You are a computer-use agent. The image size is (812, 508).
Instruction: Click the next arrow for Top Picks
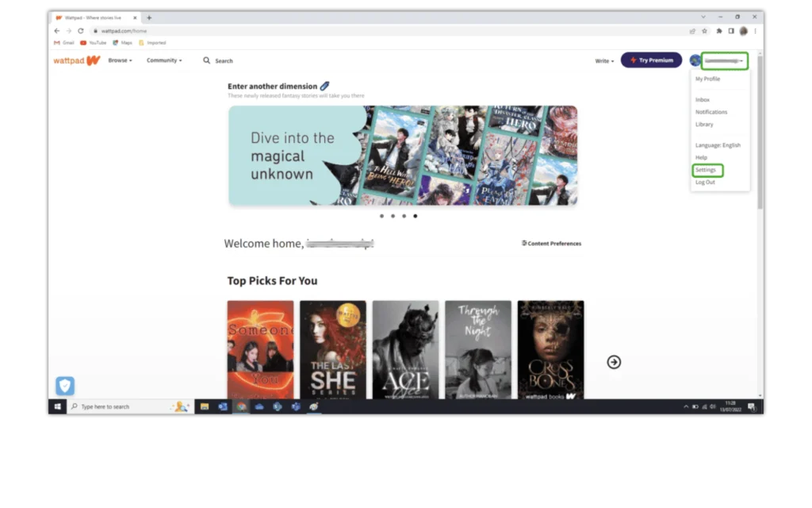point(614,362)
